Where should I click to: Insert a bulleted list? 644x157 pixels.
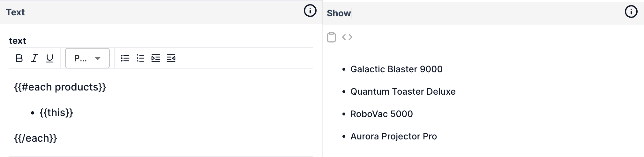(x=125, y=58)
